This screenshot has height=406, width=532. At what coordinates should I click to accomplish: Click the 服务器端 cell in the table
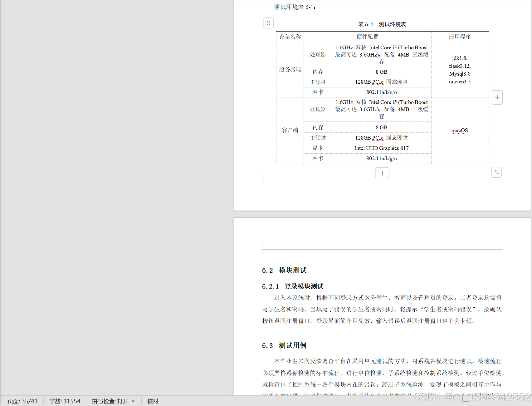tap(290, 70)
